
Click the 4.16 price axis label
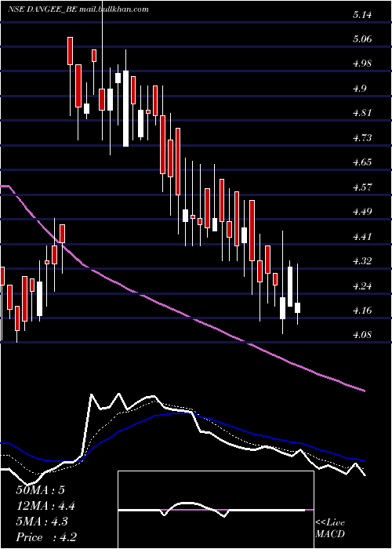(x=362, y=311)
